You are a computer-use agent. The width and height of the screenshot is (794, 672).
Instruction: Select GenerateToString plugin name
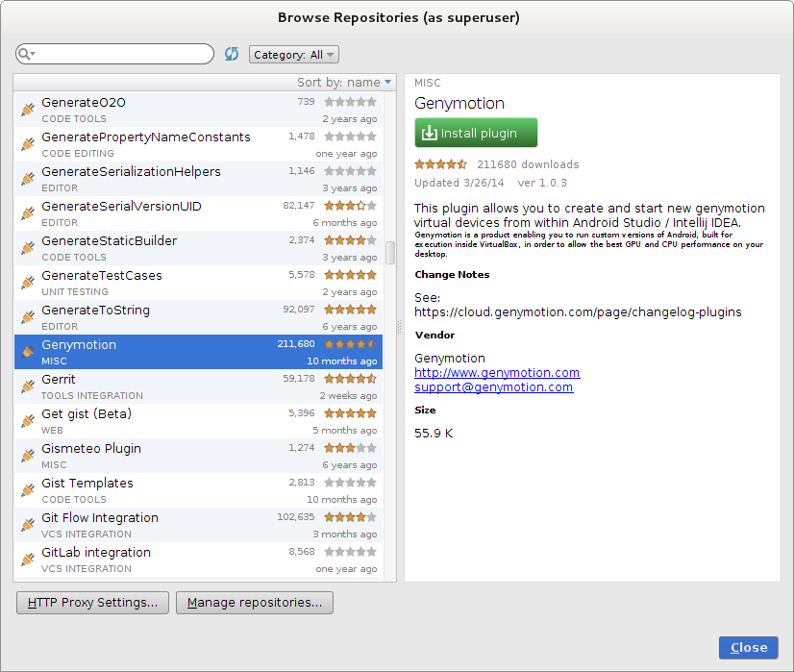point(96,310)
